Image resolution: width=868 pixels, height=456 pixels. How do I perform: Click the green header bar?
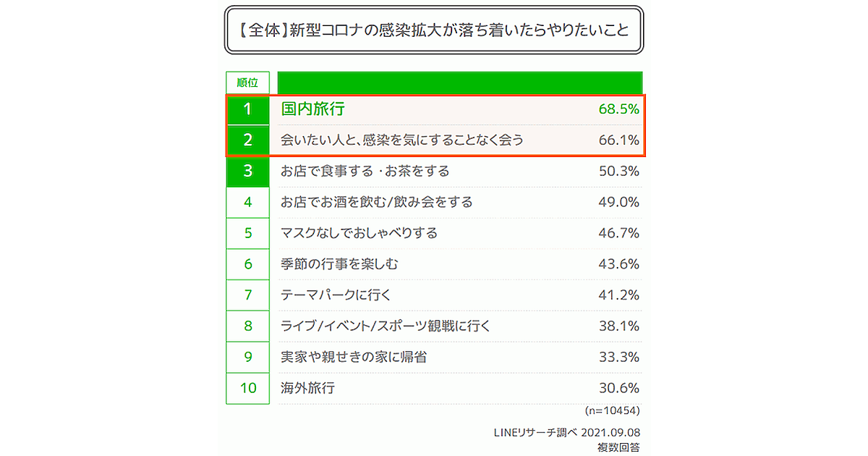click(459, 83)
